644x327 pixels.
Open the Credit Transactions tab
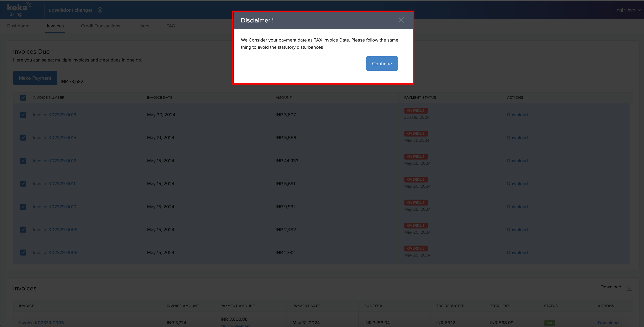point(101,26)
